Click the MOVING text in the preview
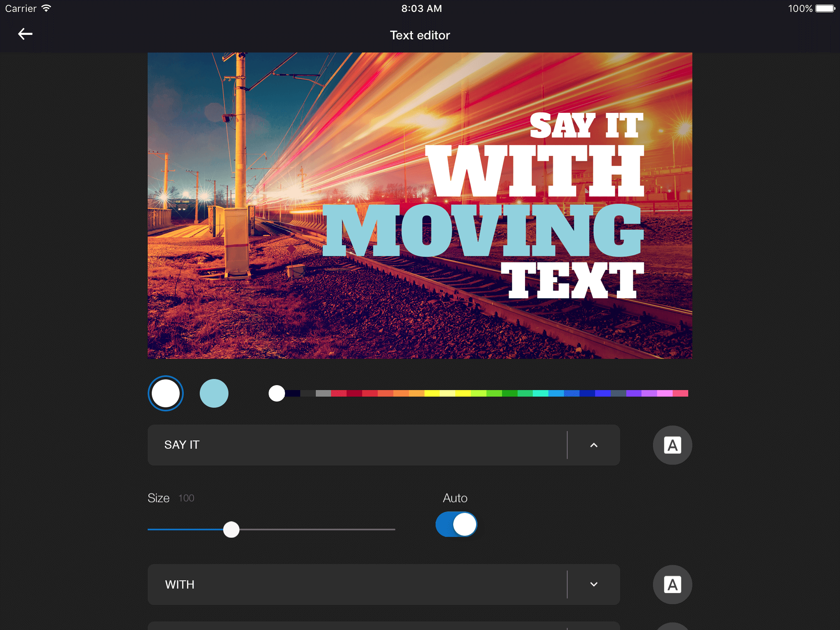This screenshot has width=840, height=630. pyautogui.click(x=483, y=231)
